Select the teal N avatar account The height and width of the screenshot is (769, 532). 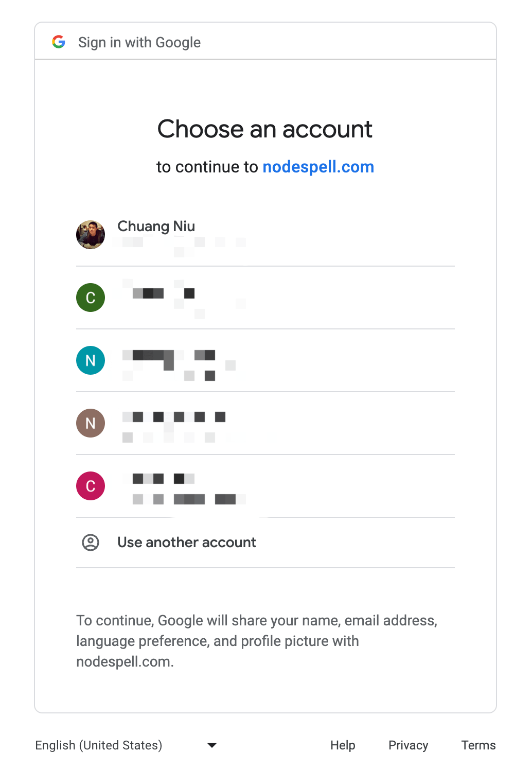coord(91,360)
